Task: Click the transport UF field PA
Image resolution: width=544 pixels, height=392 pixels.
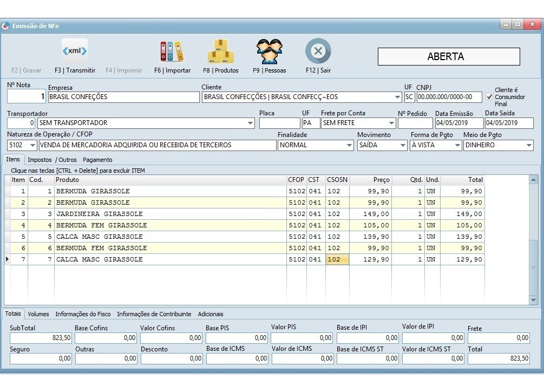Action: coord(311,123)
